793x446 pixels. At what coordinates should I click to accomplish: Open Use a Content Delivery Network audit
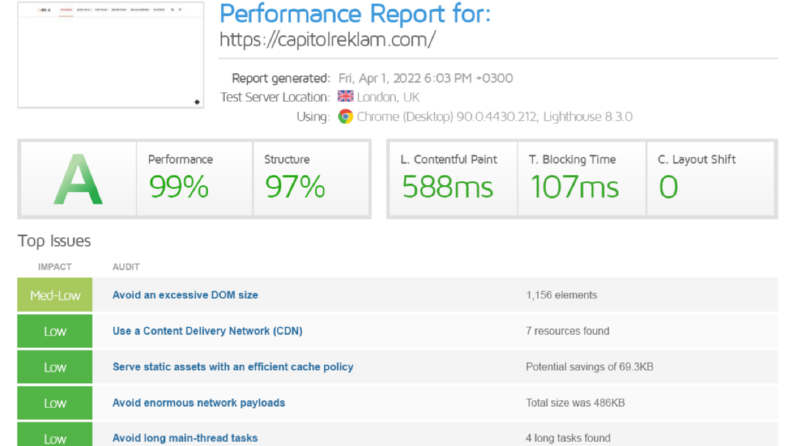[207, 331]
